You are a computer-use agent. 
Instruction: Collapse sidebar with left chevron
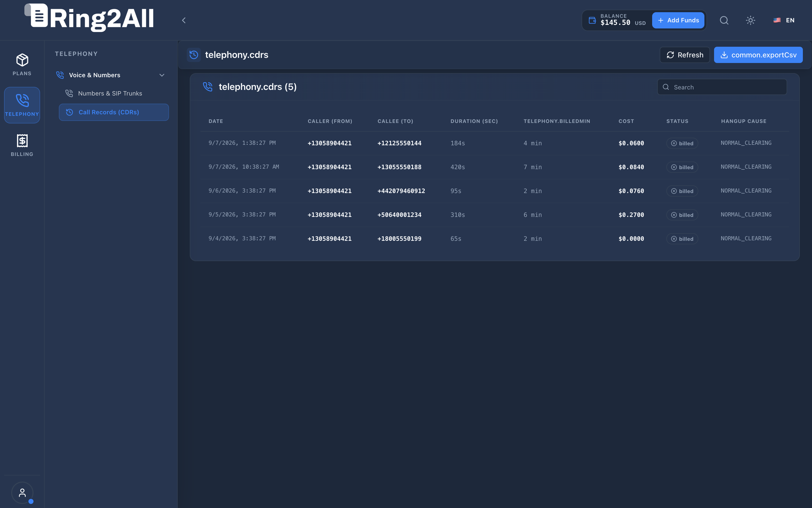(x=183, y=21)
